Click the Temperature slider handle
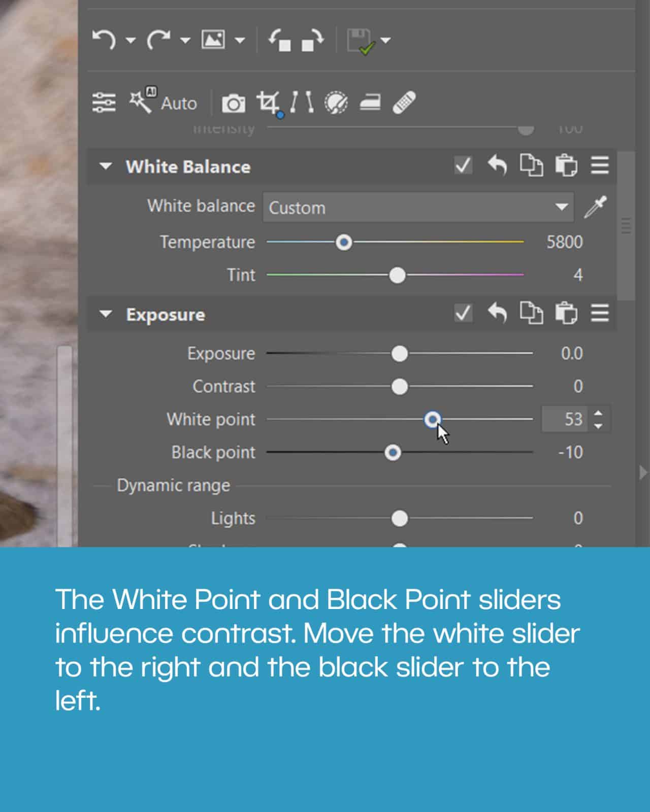The height and width of the screenshot is (812, 650). (x=344, y=243)
